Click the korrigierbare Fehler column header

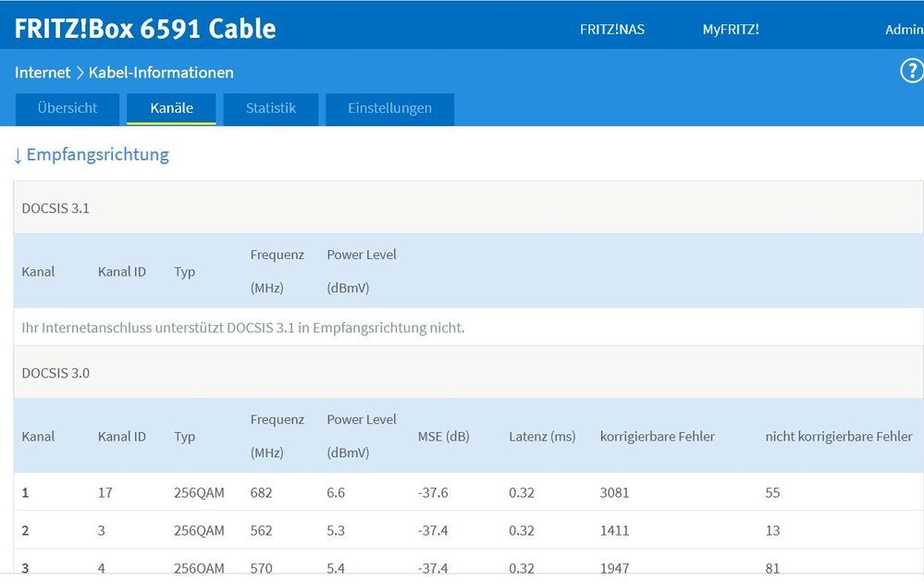tap(657, 436)
